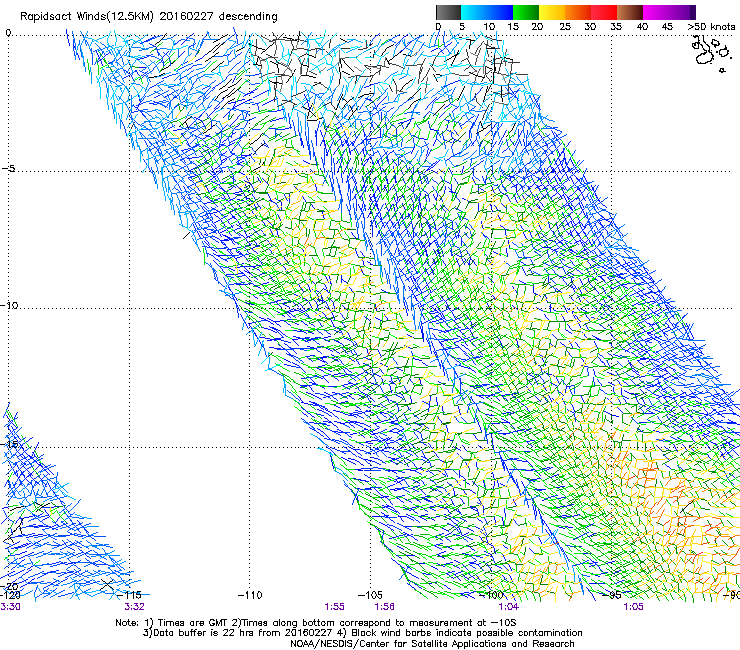
Task: Click the 1:05 pass time label
Action: pyautogui.click(x=633, y=607)
